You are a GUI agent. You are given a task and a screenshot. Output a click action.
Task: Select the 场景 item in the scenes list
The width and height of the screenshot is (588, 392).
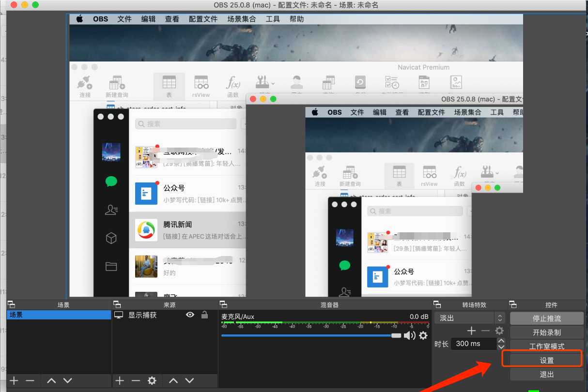[x=59, y=315]
